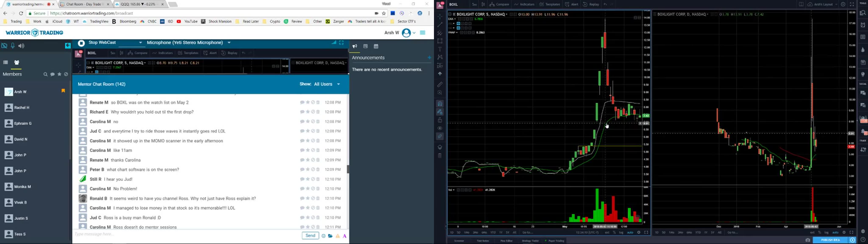Toggle the crossed-out camera icon in chatroom sidebar
Viewport: 868px width, 244px height.
pyautogui.click(x=4, y=46)
